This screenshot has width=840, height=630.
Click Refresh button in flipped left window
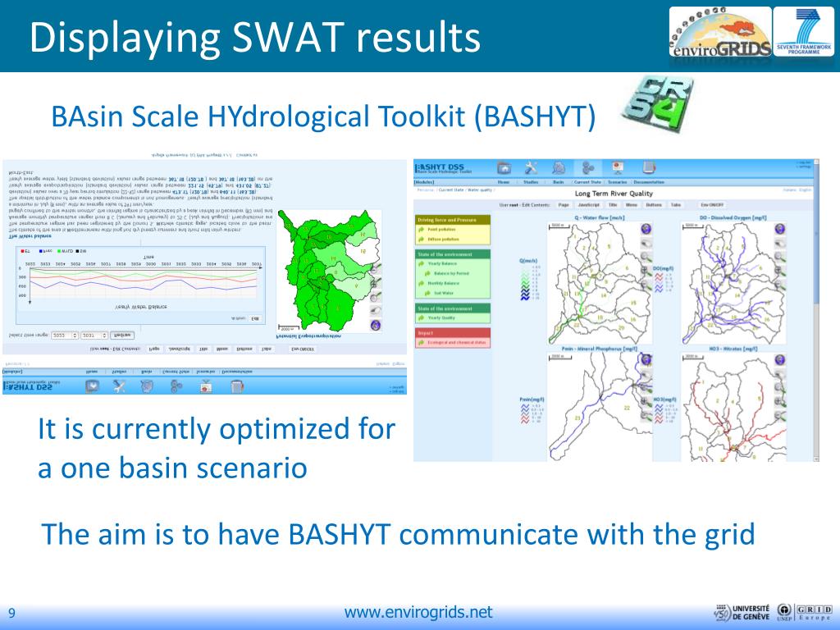click(x=122, y=336)
